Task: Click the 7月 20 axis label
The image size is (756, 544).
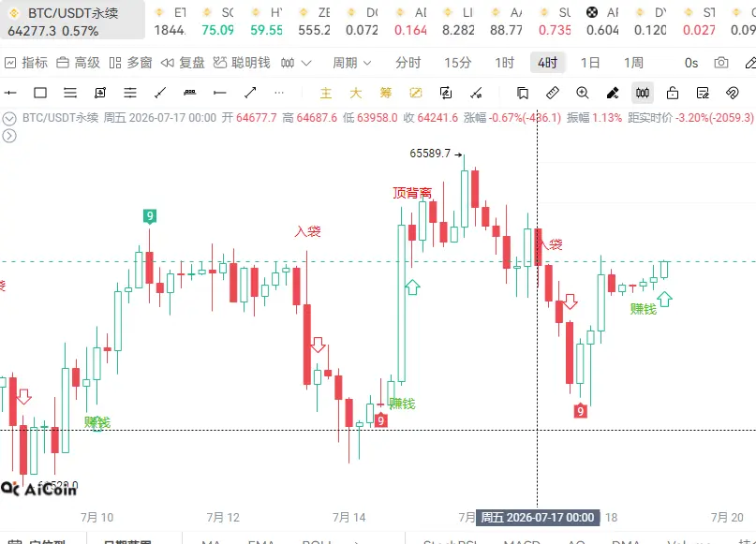Action: tap(727, 518)
